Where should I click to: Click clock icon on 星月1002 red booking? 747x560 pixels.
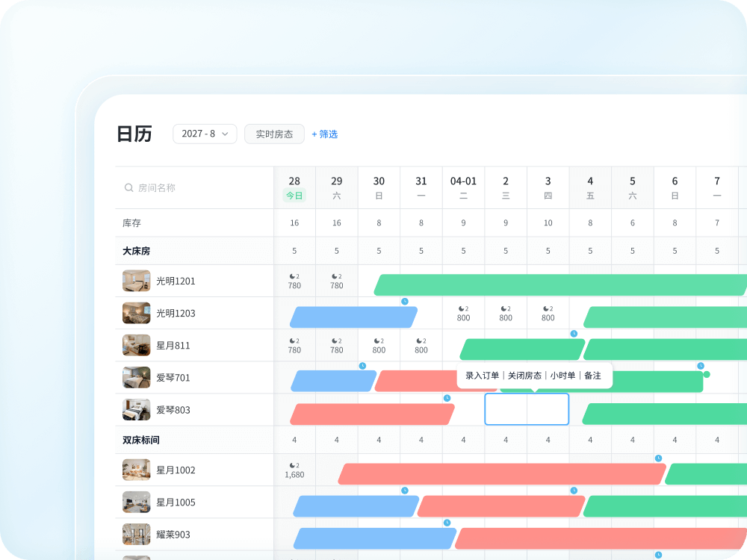click(658, 458)
